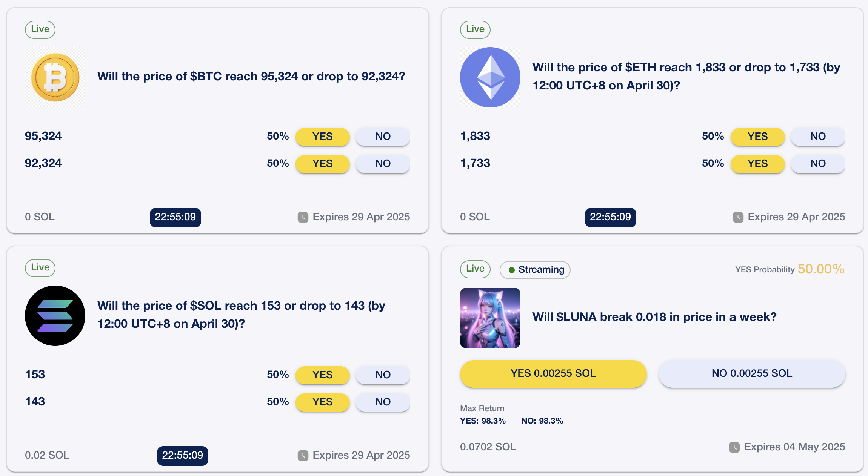Screen dimensions: 868x476
Task: Click the green Streaming status badge
Action: pos(535,270)
